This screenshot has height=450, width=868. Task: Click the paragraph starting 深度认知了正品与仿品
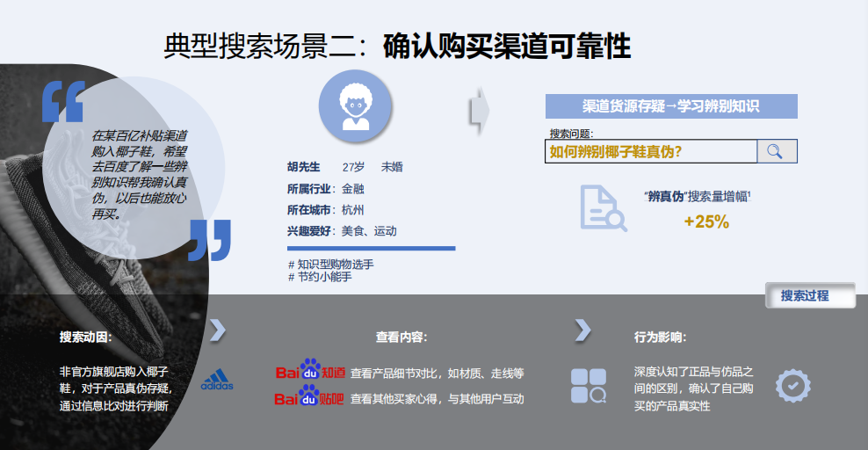tap(694, 388)
